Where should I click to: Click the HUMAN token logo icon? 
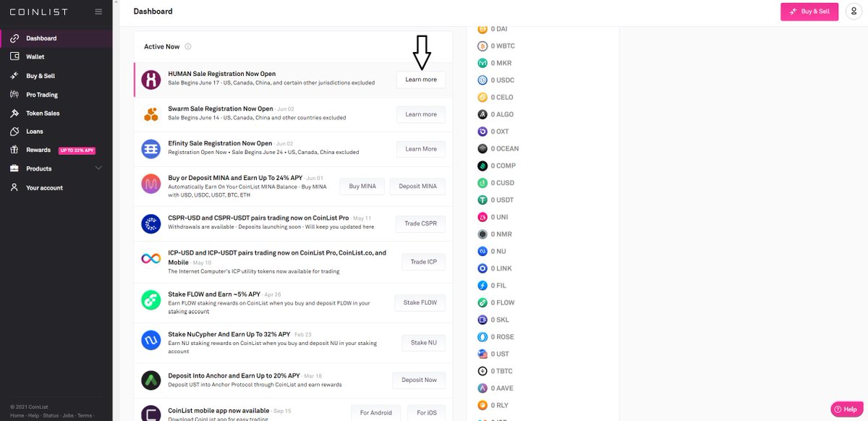click(x=150, y=80)
